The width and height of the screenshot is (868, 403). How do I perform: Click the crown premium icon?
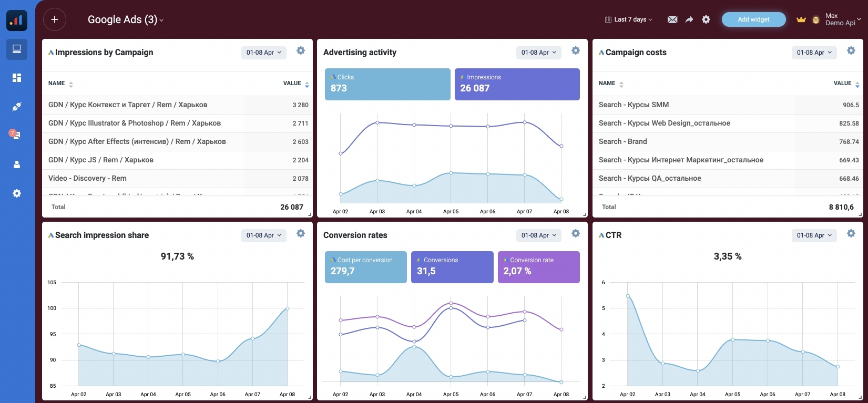click(x=801, y=20)
